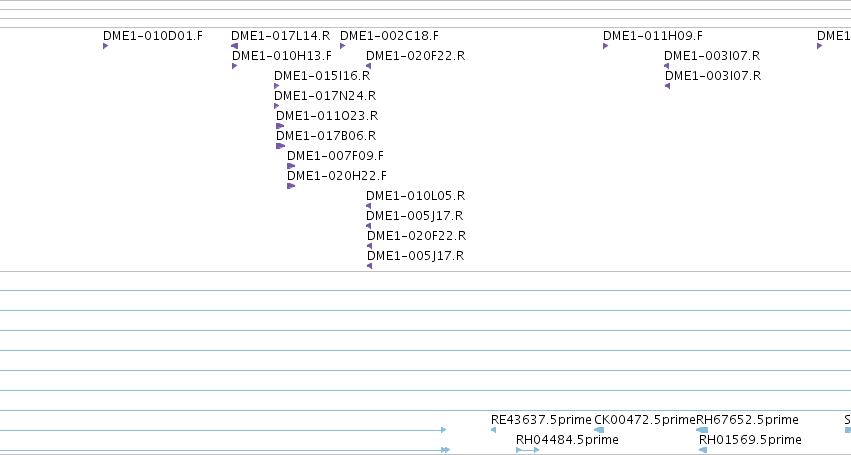The height and width of the screenshot is (455, 851).
Task: Select the blue feature bar under RH04484.5prime
Action: (x=528, y=450)
